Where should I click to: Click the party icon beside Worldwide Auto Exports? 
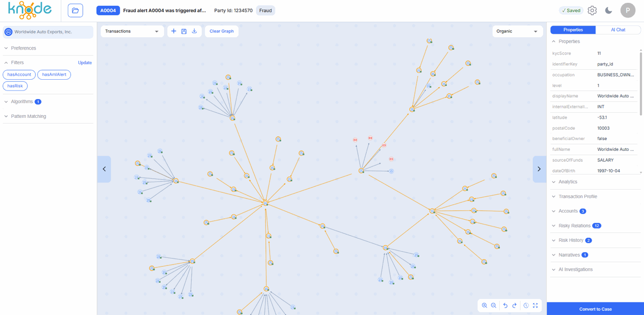[8, 32]
